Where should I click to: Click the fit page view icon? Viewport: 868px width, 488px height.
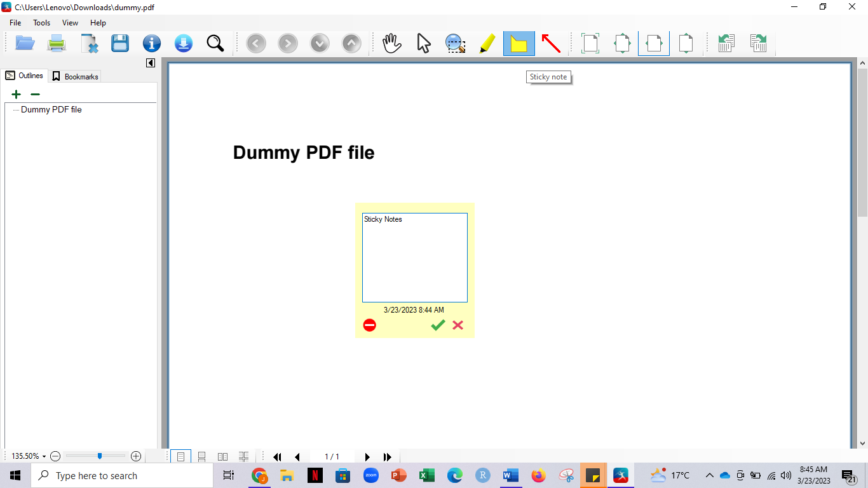coord(623,43)
